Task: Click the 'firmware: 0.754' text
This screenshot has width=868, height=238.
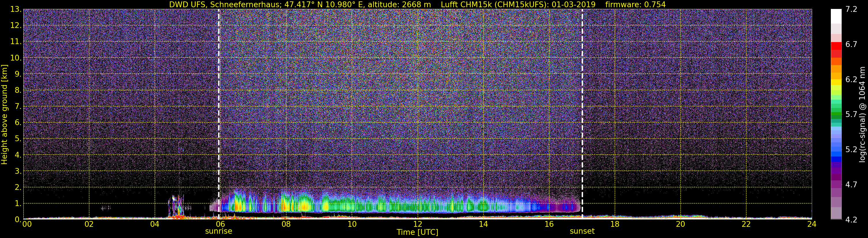Action: (x=636, y=5)
